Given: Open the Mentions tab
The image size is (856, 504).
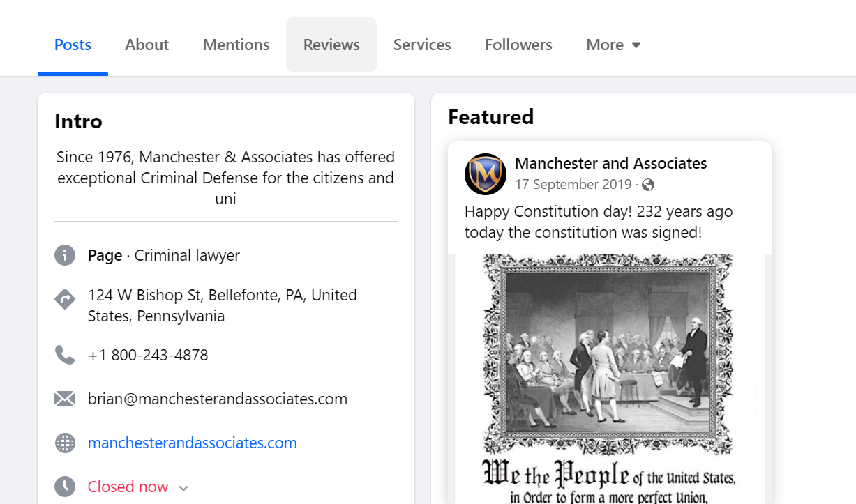Looking at the screenshot, I should click(x=236, y=44).
